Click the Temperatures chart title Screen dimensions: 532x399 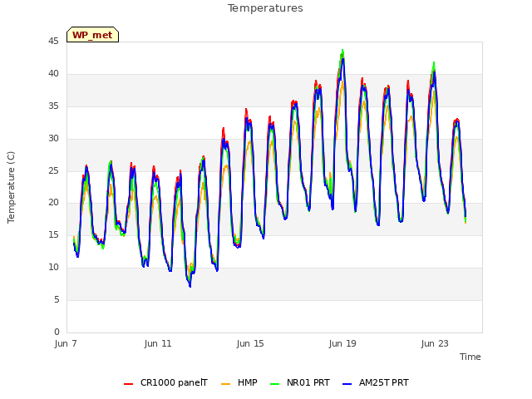pos(265,8)
